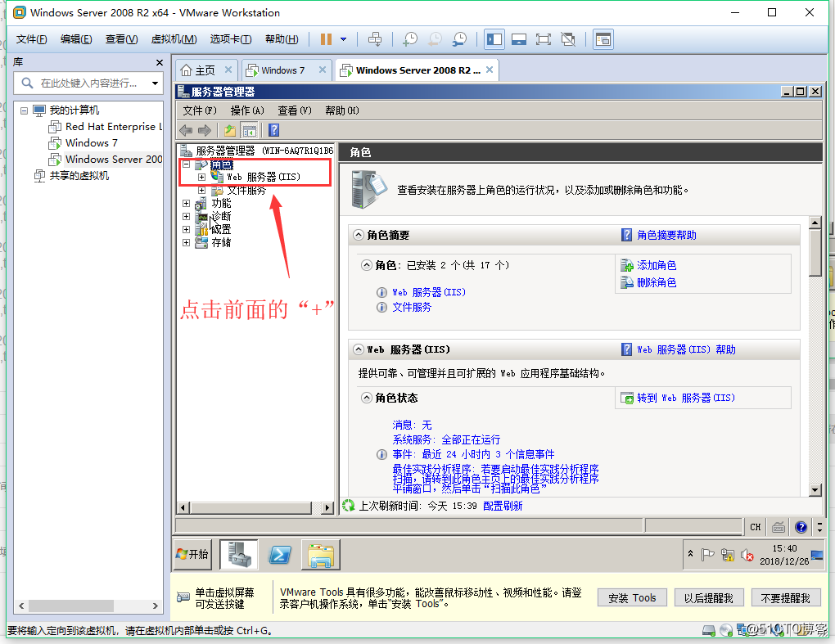
Task: Open VMware 文件(F) menu
Action: click(31, 38)
